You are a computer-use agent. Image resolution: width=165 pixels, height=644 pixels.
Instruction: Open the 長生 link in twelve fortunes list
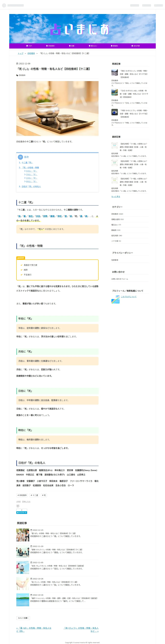click(x=31, y=216)
